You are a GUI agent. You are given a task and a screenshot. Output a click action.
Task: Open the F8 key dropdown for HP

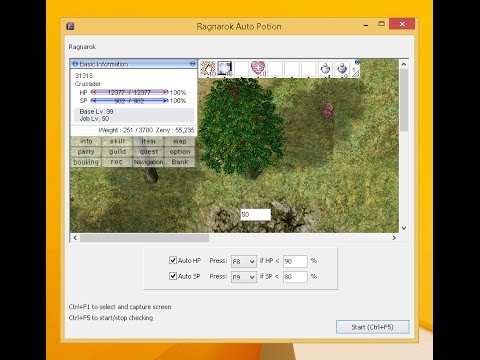coord(244,261)
